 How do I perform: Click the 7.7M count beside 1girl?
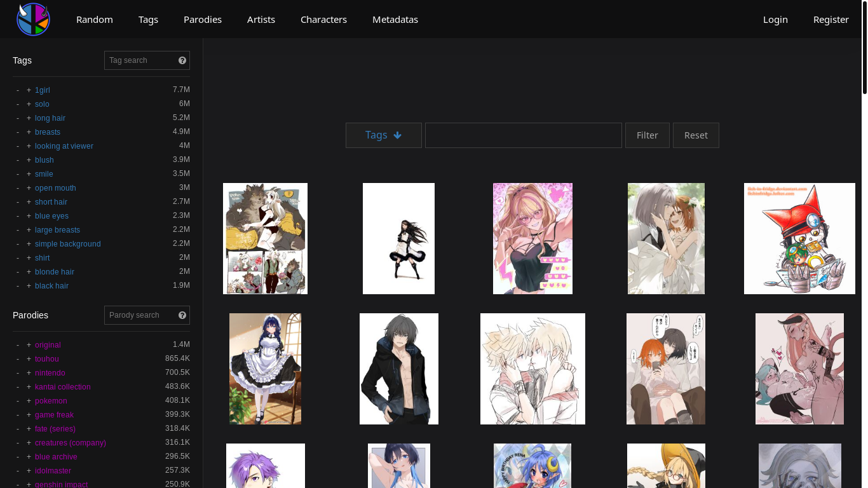(x=181, y=90)
